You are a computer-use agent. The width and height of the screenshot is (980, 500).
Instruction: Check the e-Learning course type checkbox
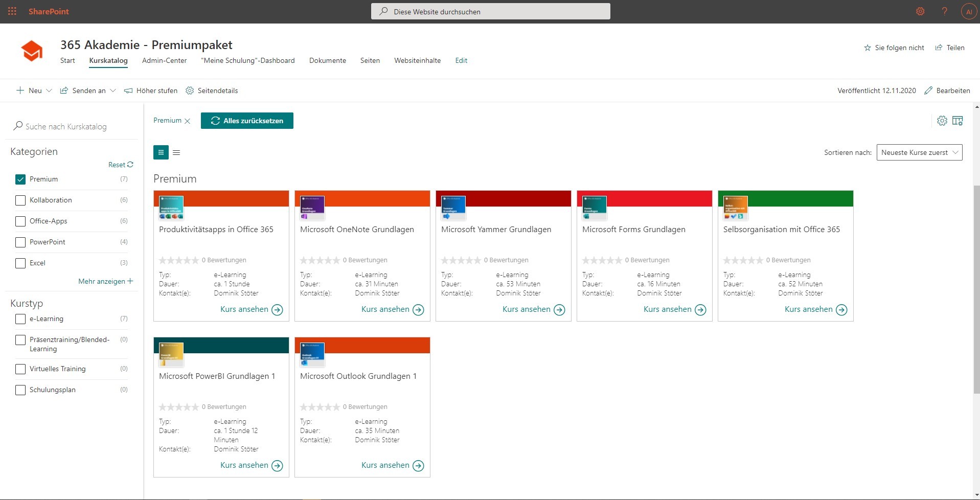pos(20,319)
